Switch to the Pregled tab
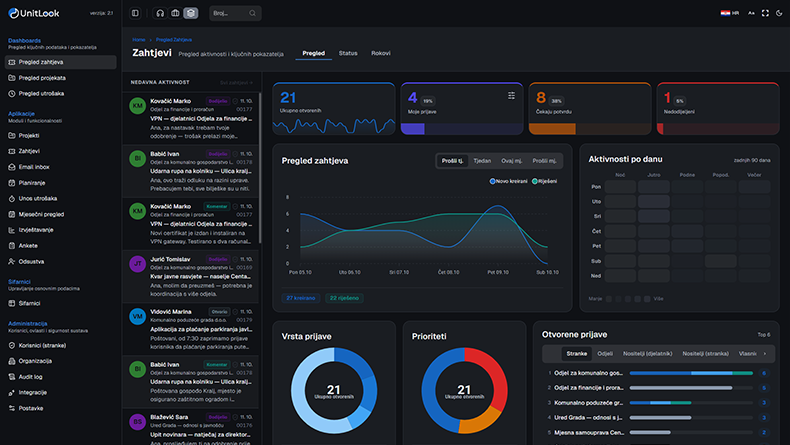Screen dimensions: 790x445 point(313,53)
